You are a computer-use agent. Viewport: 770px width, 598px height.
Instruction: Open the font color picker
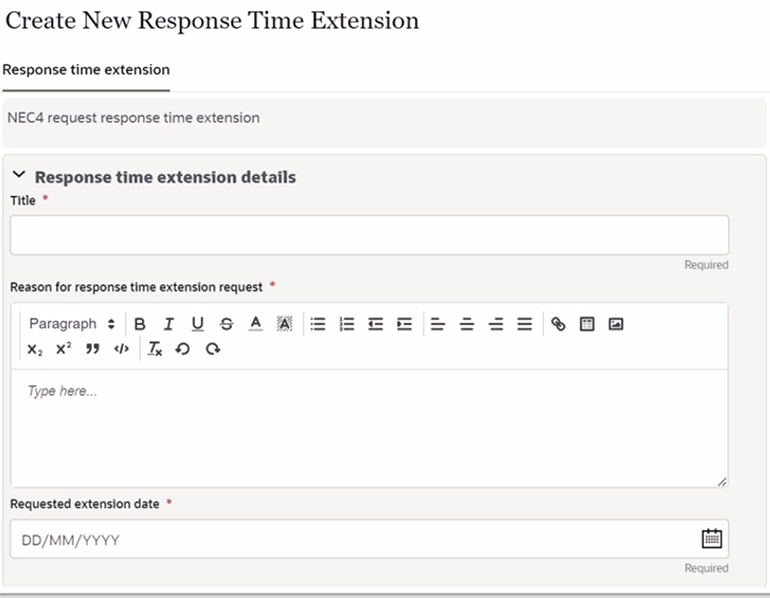pos(255,324)
